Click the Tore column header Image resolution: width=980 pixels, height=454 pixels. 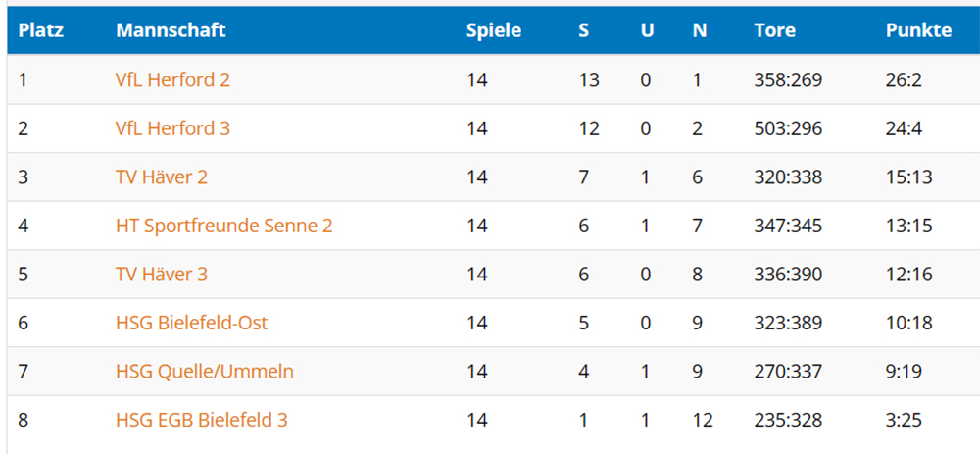click(775, 30)
